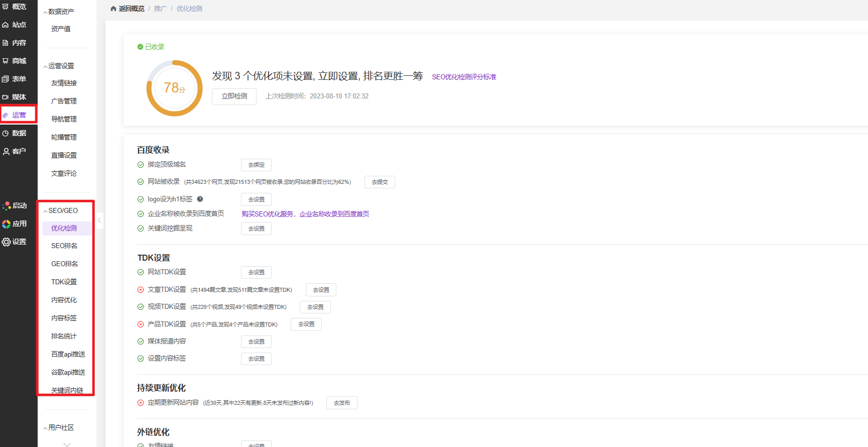
Task: Open TDK设置 in the SEO menu
Action: pos(64,282)
